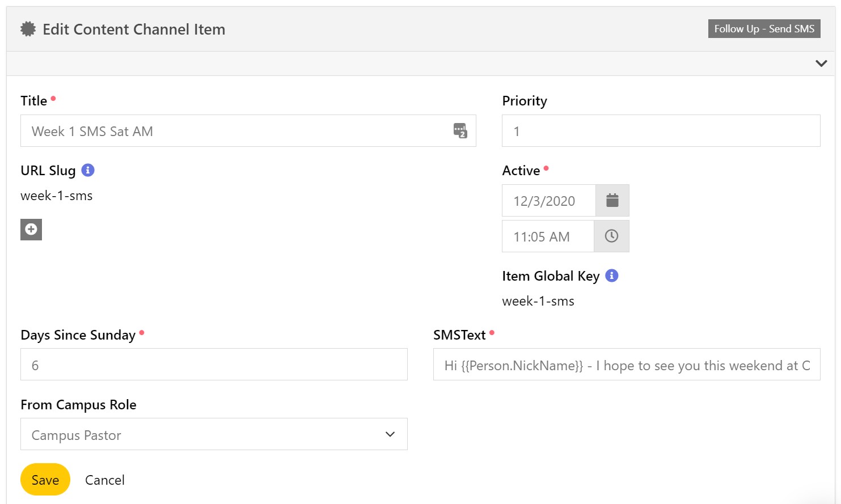The height and width of the screenshot is (504, 841).
Task: Cancel editing the content channel item
Action: (105, 480)
